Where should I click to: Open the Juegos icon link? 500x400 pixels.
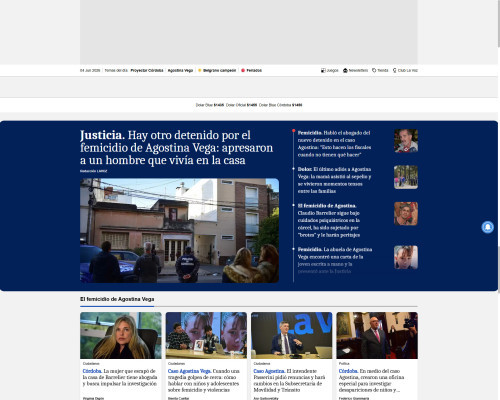coord(329,70)
